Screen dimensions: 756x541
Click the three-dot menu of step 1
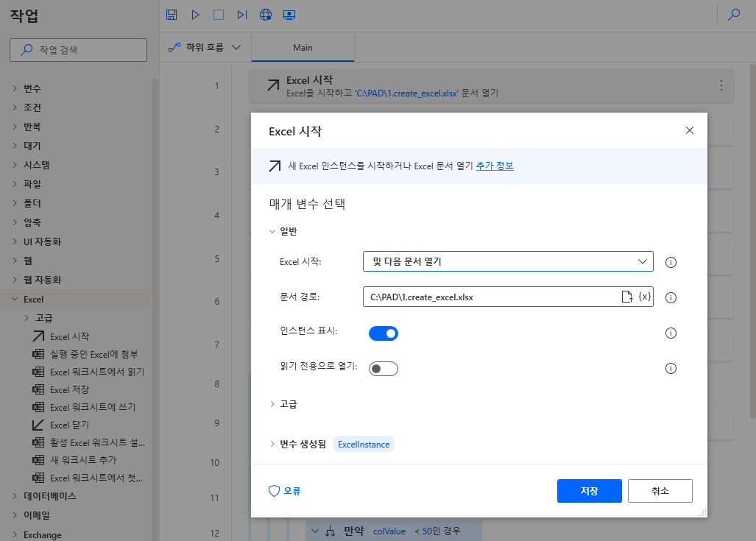[x=721, y=85]
